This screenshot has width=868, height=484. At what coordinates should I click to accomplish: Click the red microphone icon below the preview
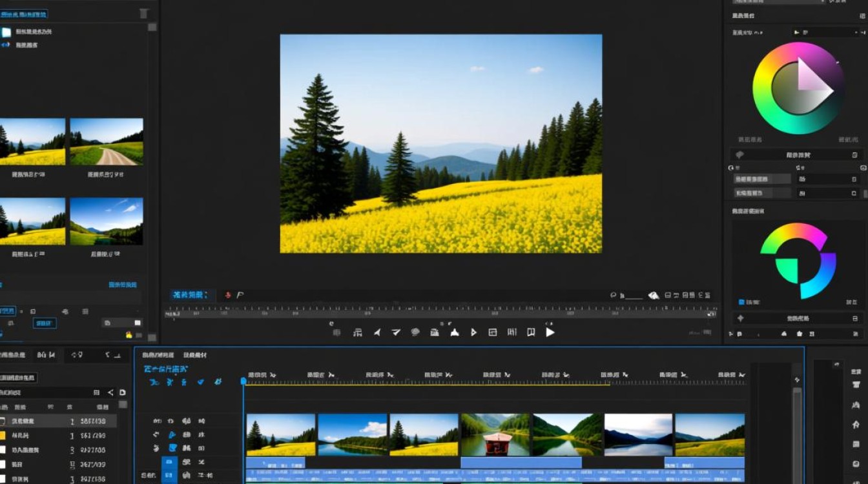[227, 295]
